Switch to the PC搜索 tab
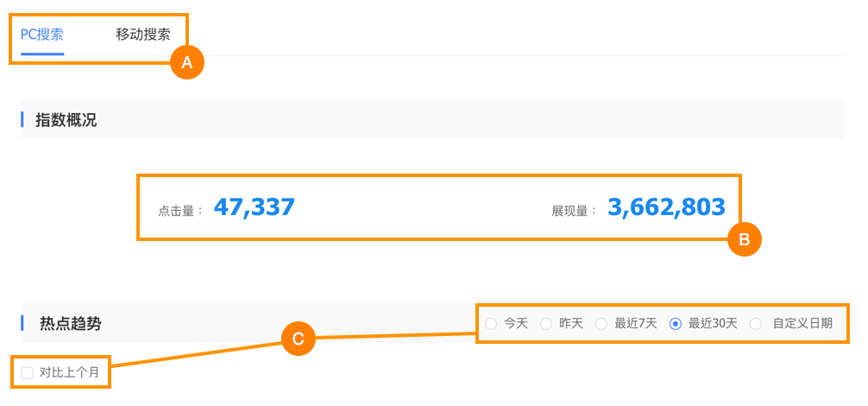The width and height of the screenshot is (868, 406). point(42,35)
